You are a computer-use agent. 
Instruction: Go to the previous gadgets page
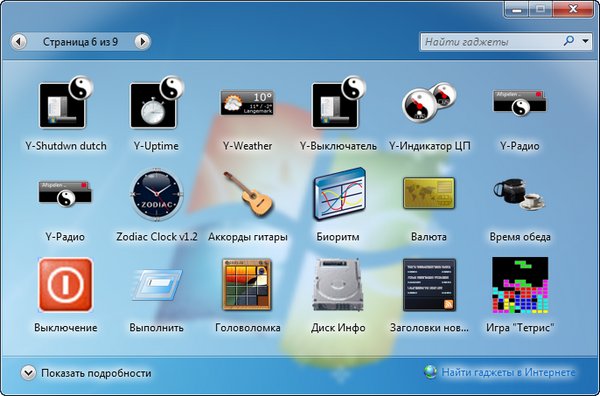pyautogui.click(x=19, y=42)
